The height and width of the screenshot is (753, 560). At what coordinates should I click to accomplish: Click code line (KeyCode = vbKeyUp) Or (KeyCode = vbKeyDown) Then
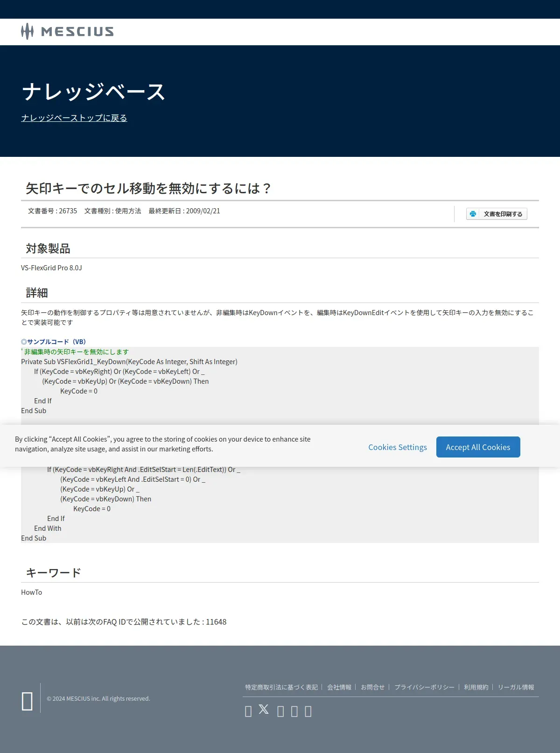126,381
